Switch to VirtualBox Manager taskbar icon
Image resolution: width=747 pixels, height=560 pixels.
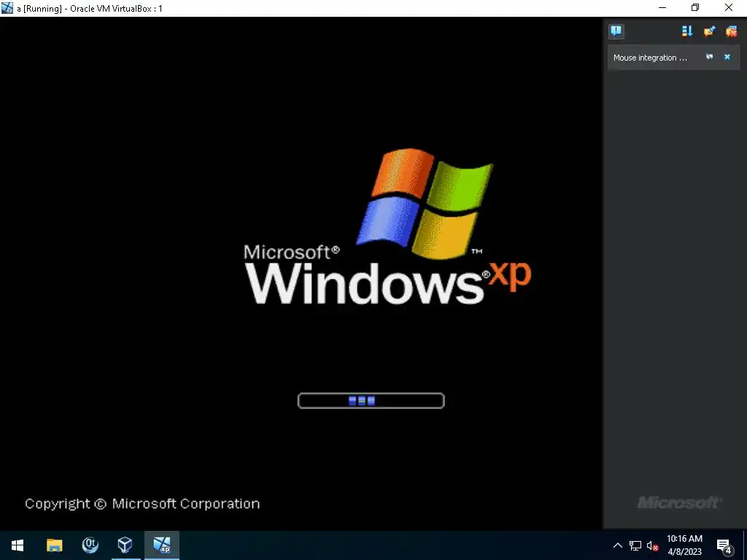click(125, 545)
